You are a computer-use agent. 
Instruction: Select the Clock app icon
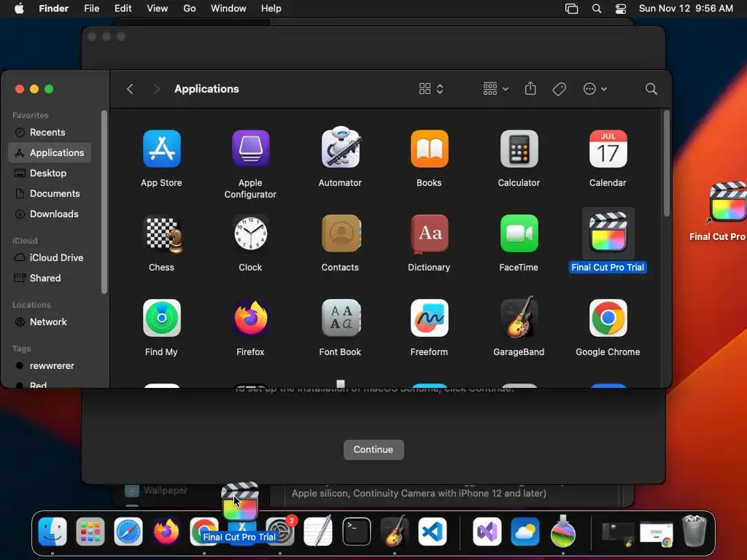point(251,233)
